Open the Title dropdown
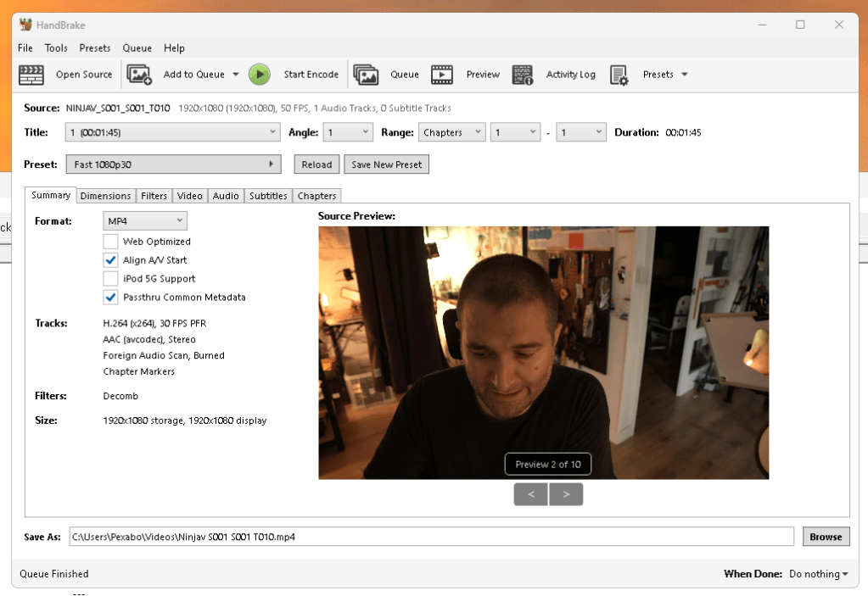 (x=173, y=132)
